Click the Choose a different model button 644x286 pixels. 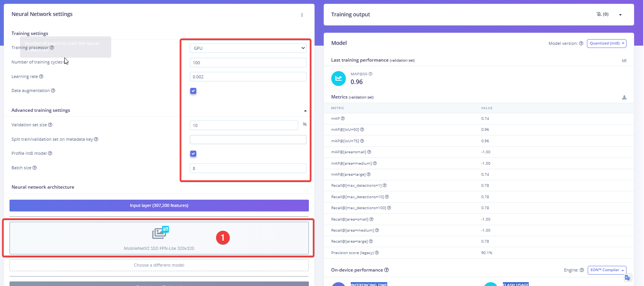click(159, 265)
